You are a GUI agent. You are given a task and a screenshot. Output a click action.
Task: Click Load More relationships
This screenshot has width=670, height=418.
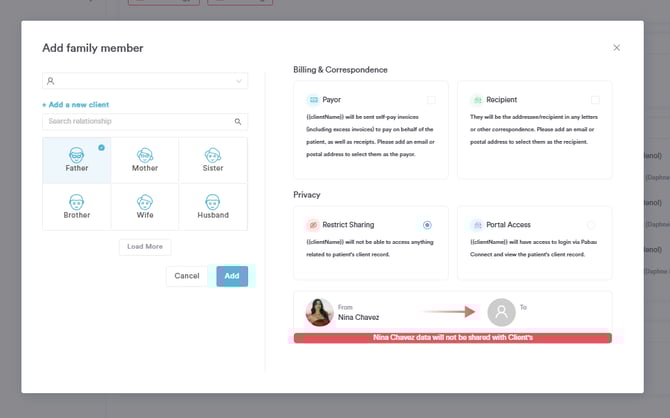tap(145, 247)
